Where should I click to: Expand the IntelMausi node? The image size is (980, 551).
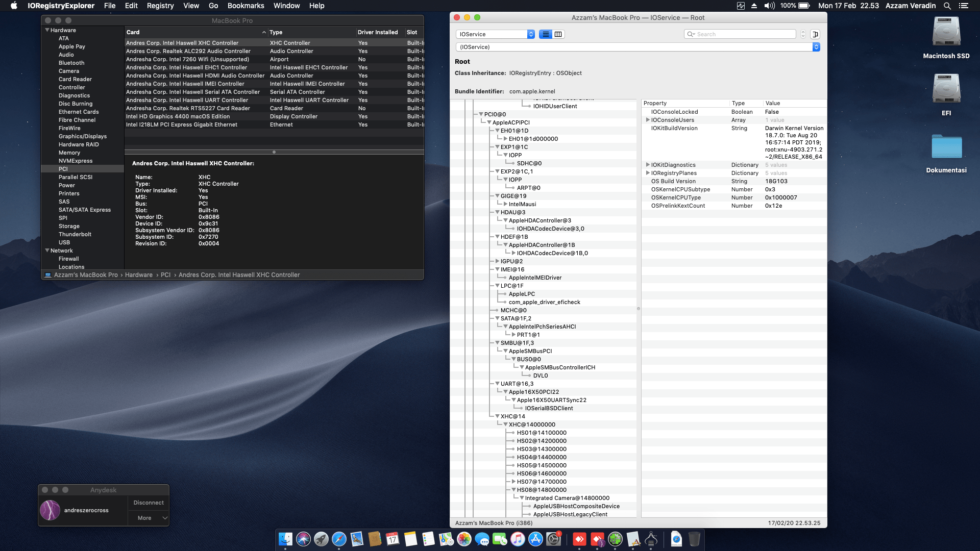505,204
